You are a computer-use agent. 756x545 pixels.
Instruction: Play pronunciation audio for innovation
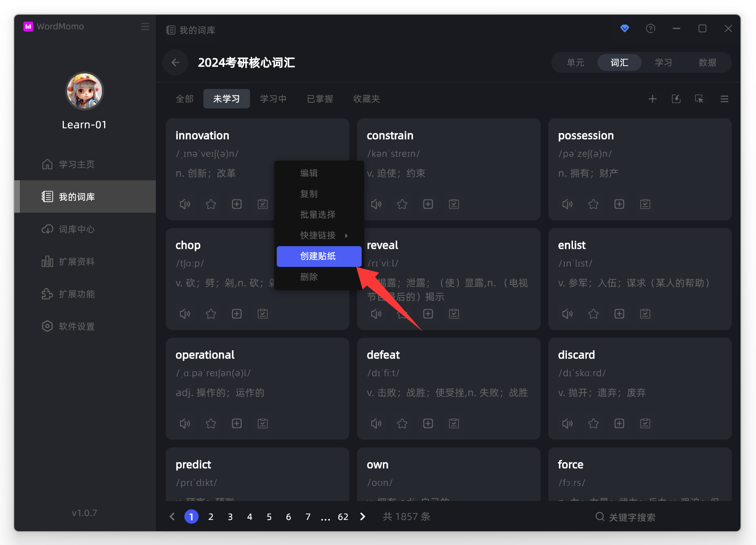[185, 204]
